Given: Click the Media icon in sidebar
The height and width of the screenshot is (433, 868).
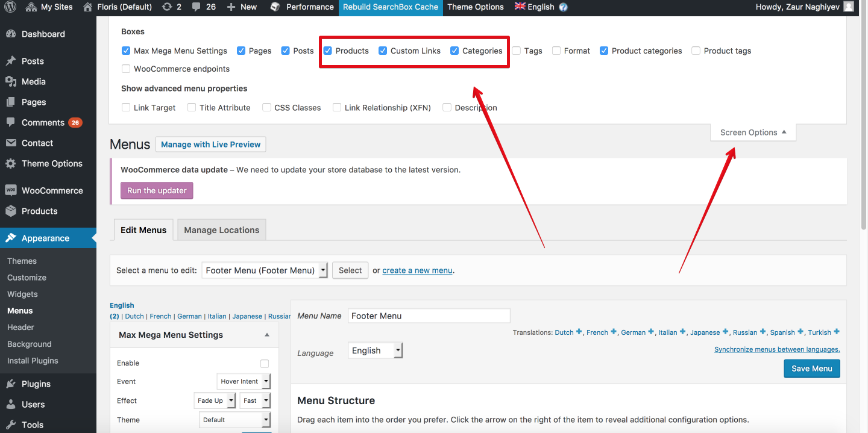Looking at the screenshot, I should click(x=11, y=81).
